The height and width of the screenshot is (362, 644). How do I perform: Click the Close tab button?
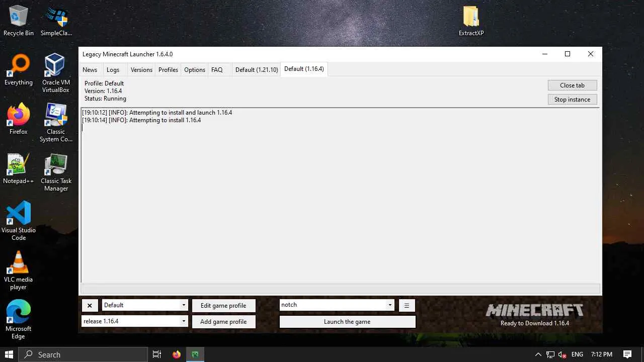[x=572, y=85]
